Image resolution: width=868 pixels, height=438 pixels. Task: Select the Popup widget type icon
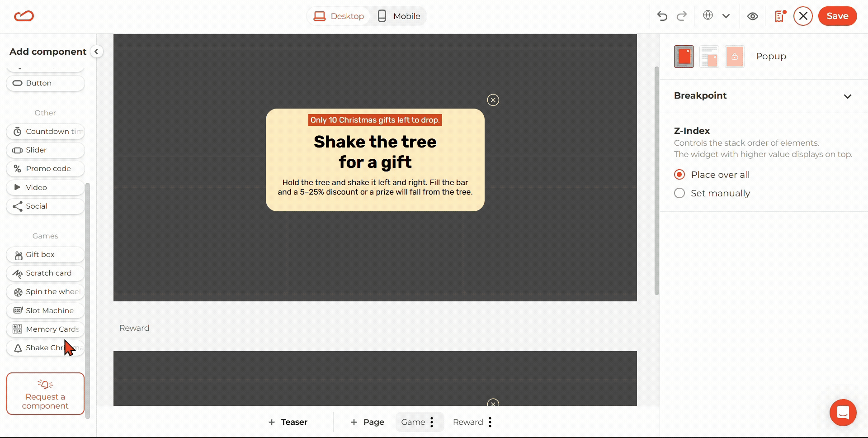tap(684, 57)
